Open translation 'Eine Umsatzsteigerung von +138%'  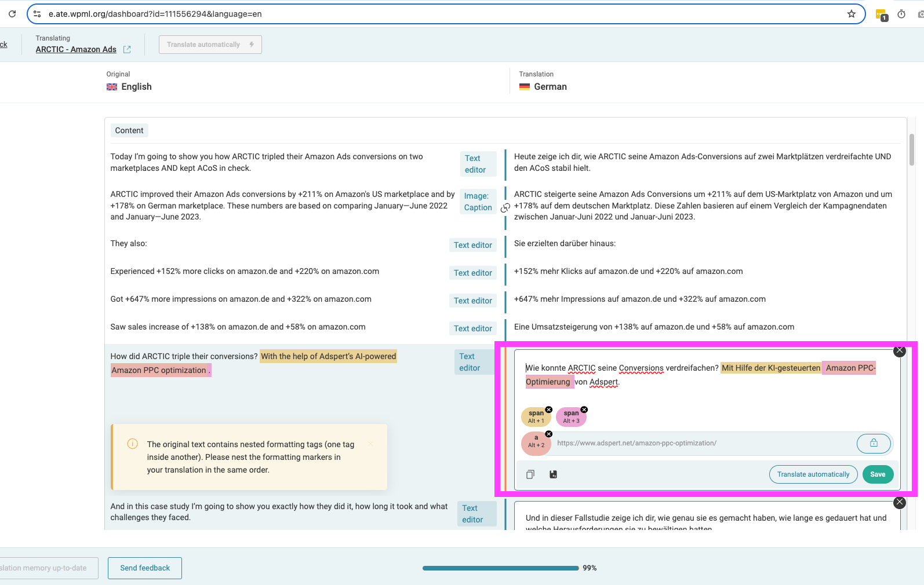654,327
